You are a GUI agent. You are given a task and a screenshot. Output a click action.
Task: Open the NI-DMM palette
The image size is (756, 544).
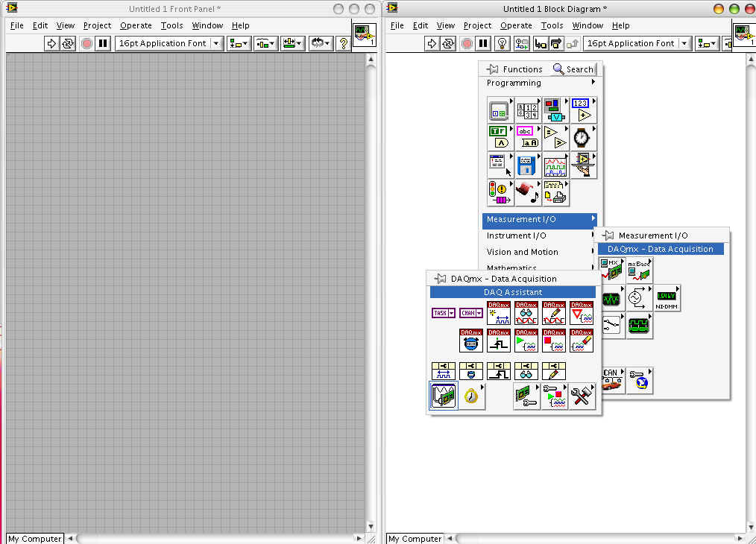click(x=667, y=299)
